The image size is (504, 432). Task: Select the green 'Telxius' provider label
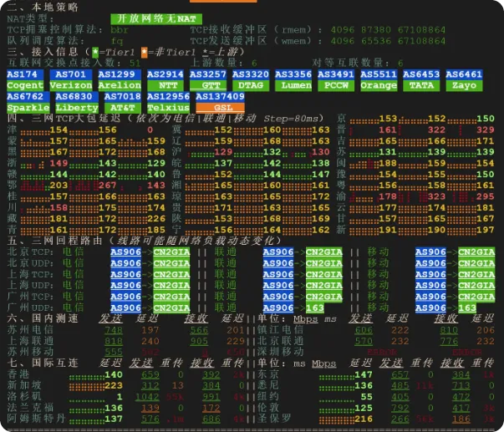pyautogui.click(x=169, y=108)
